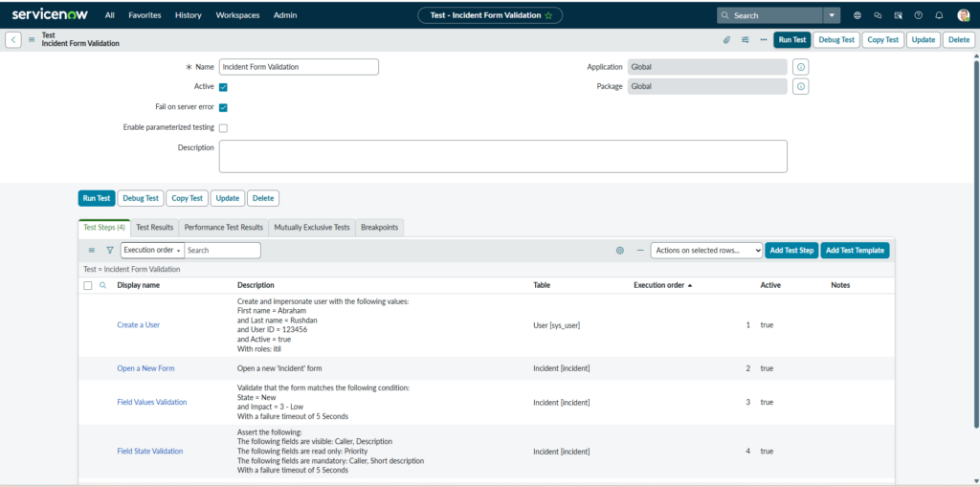The image size is (980, 487).
Task: Open the Breakpoints tab
Action: 379,228
